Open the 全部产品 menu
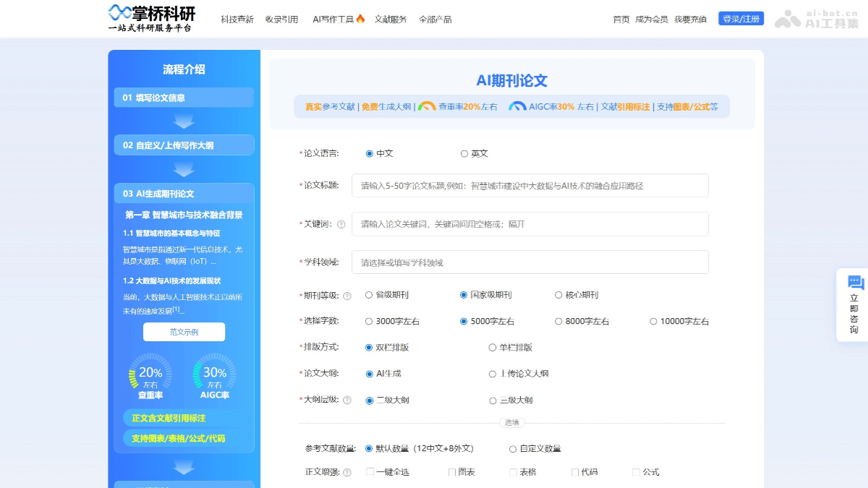868x488 pixels. [x=435, y=19]
